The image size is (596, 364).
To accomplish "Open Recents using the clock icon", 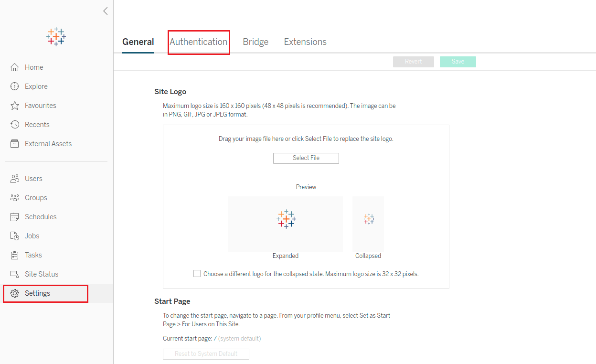I will (15, 125).
